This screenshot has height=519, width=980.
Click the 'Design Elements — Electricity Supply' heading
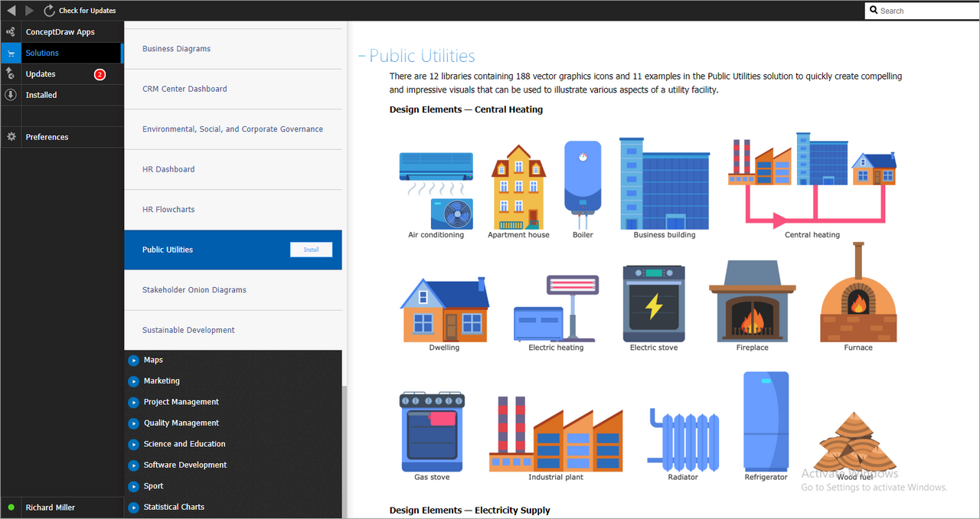469,510
